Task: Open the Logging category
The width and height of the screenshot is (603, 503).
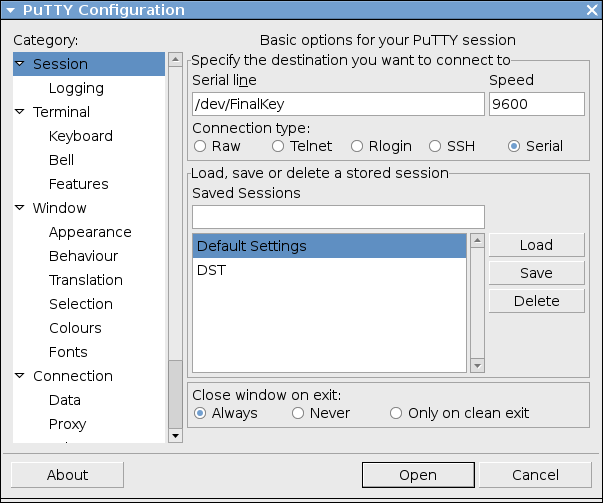Action: point(76,88)
